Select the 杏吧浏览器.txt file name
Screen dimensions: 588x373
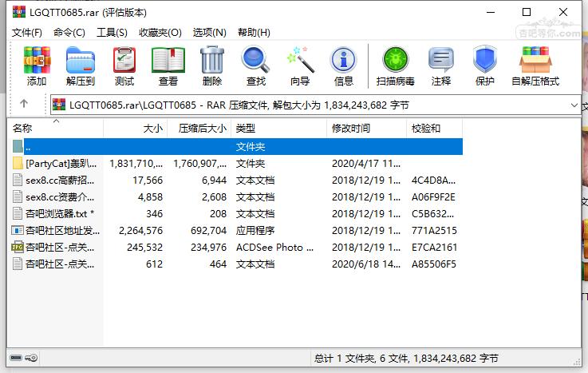click(60, 213)
